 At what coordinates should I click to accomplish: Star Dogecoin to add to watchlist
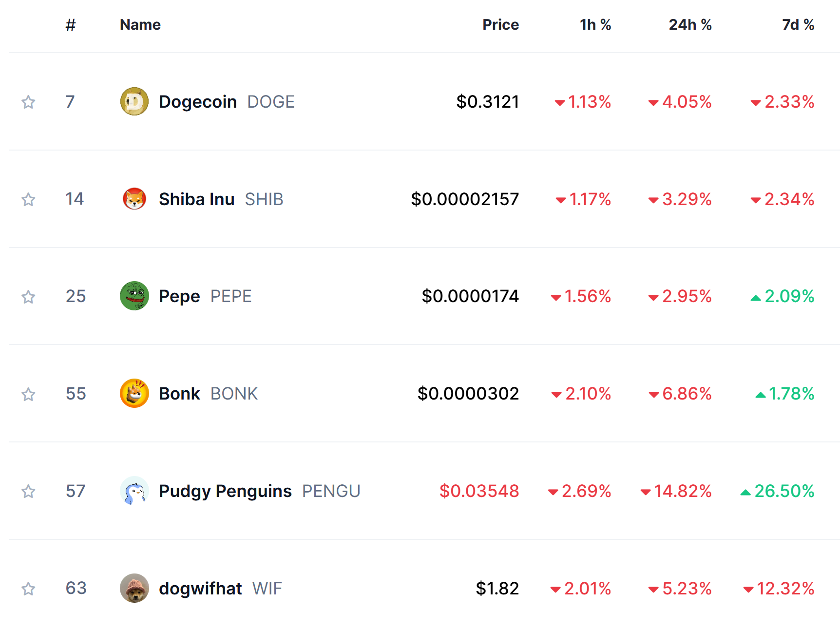(28, 102)
